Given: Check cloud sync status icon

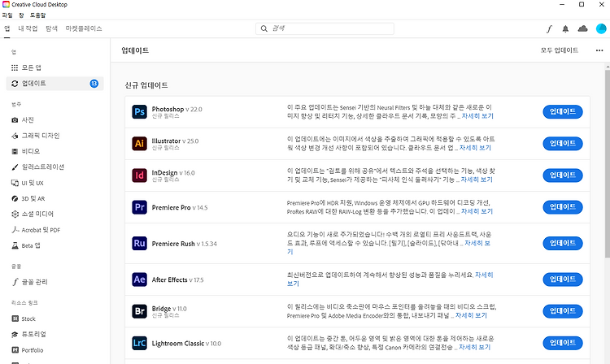Looking at the screenshot, I should [583, 28].
